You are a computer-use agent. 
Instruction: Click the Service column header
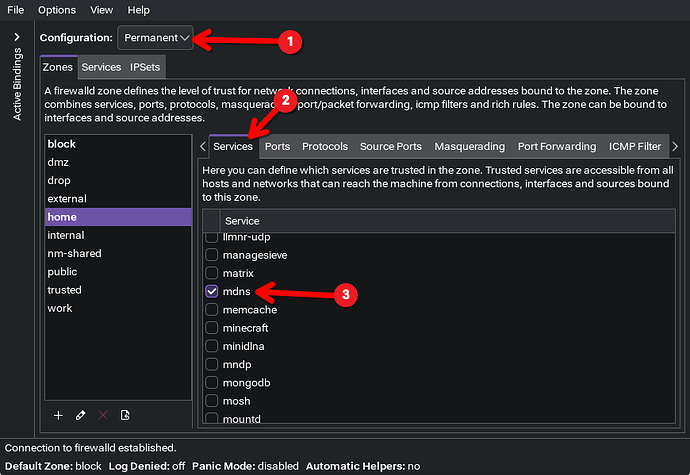(242, 221)
